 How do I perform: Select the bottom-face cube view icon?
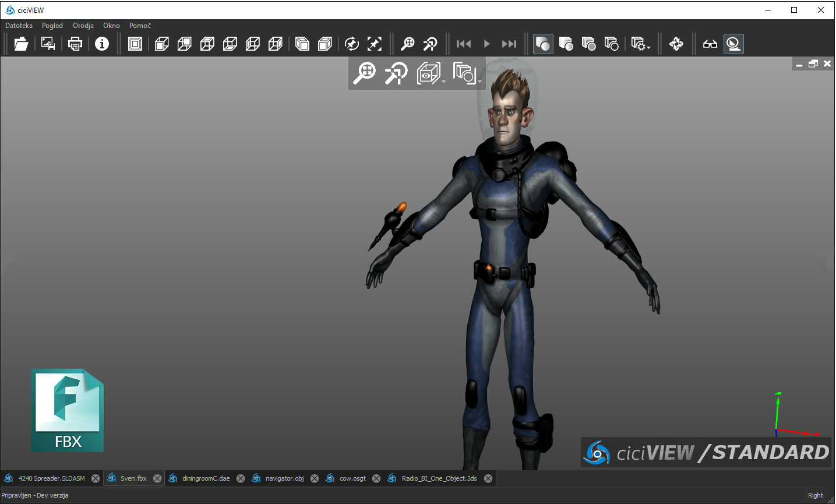pos(230,44)
